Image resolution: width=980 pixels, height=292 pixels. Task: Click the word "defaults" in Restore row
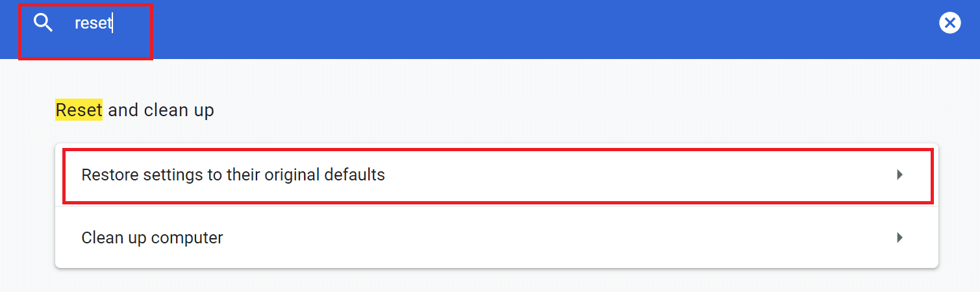tap(355, 175)
